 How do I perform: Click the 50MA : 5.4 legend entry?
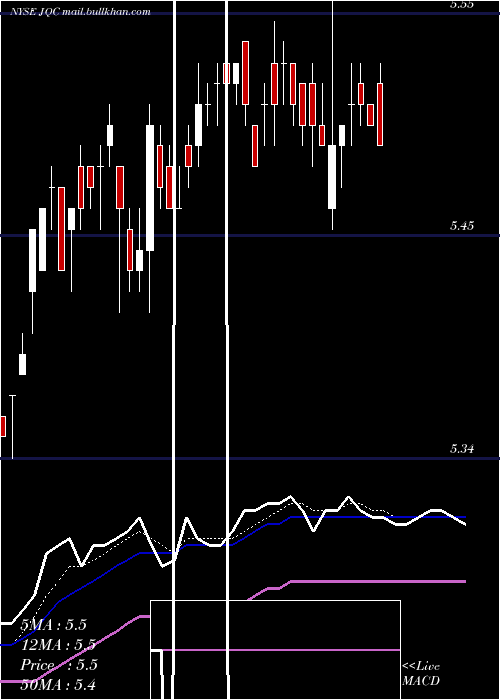[58, 684]
